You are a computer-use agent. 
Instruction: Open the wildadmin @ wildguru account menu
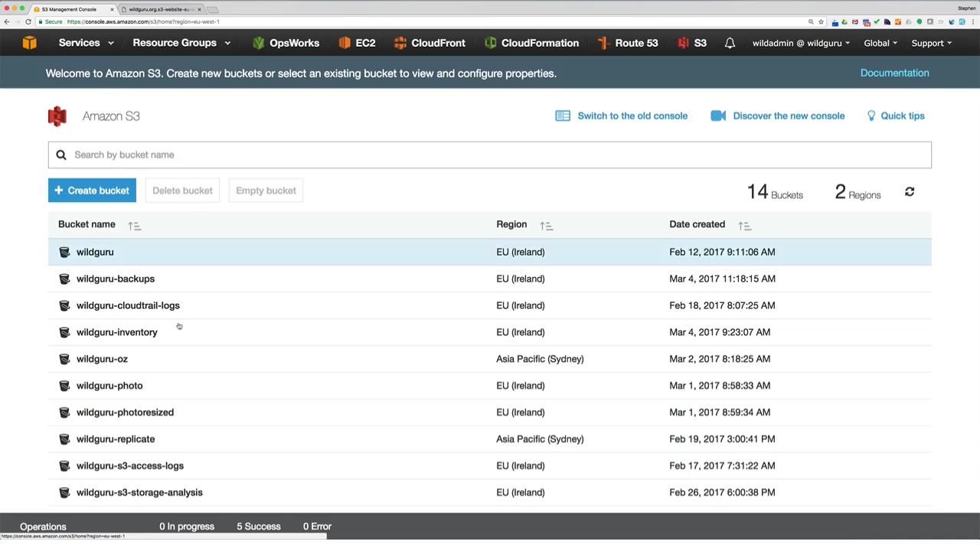click(x=801, y=43)
